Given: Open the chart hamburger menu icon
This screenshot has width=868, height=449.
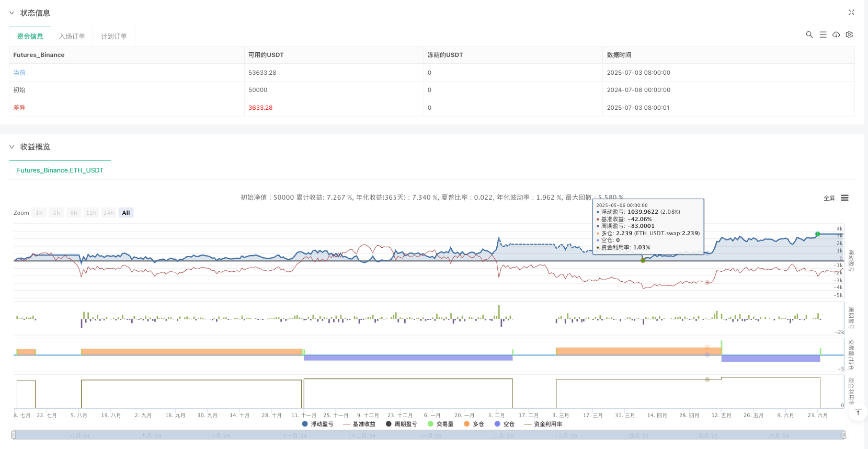Looking at the screenshot, I should (844, 198).
